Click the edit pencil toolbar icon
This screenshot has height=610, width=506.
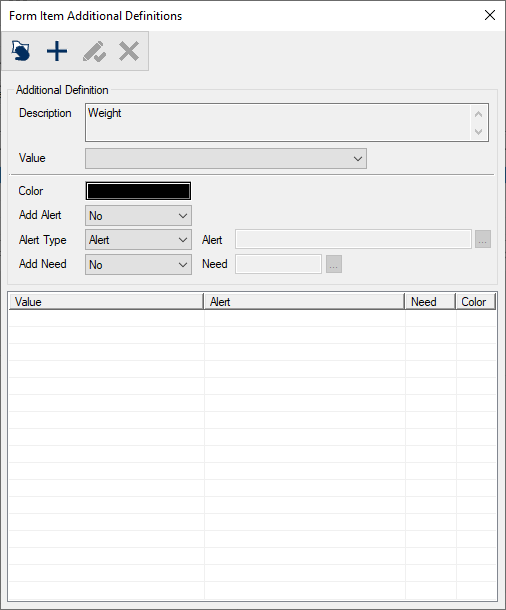(94, 51)
